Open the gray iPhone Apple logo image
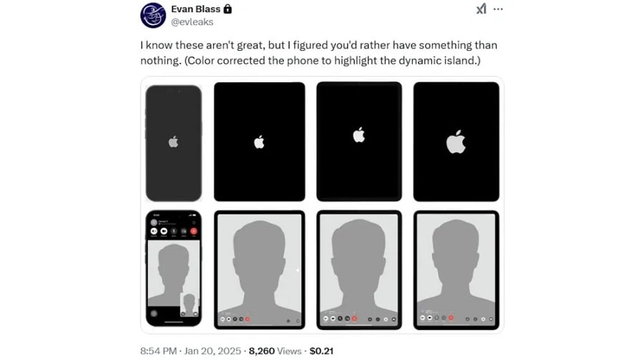Image resolution: width=644 pixels, height=362 pixels. (x=173, y=142)
